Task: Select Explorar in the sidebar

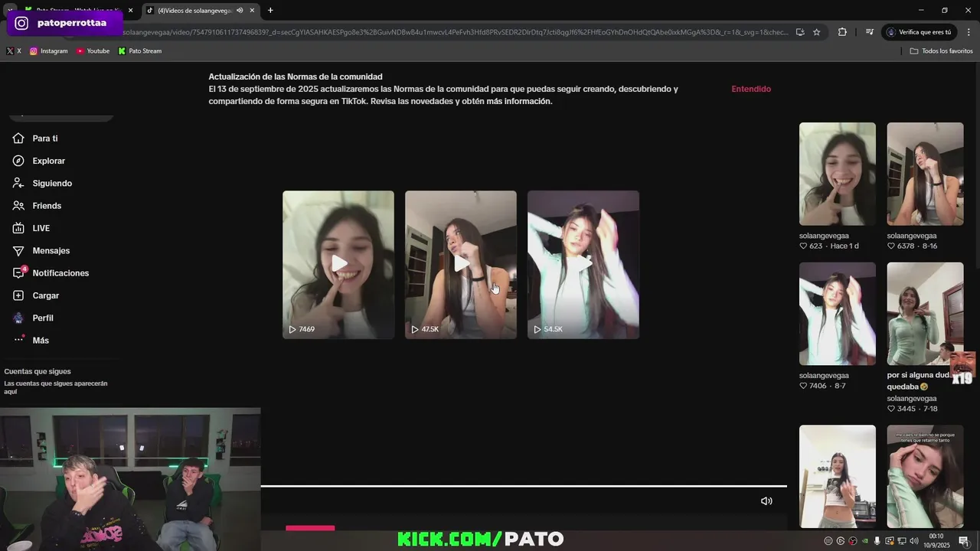Action: [x=49, y=161]
